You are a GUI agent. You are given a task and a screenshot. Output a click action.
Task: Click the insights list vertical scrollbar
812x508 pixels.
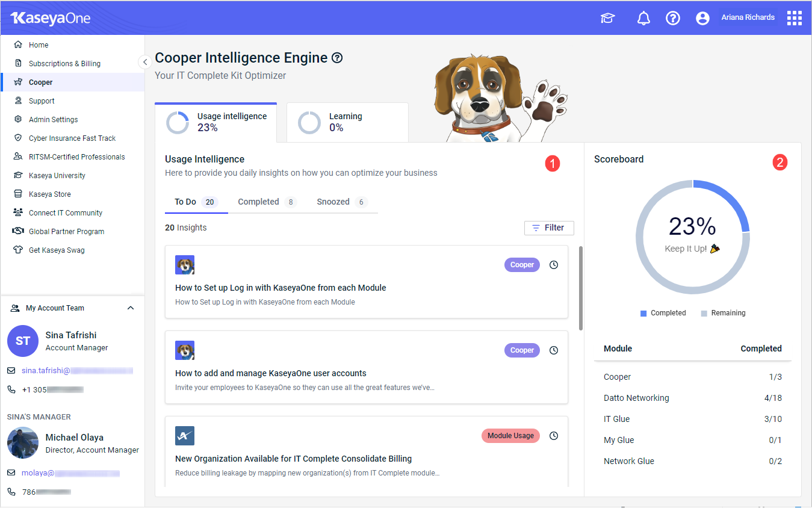coord(580,288)
